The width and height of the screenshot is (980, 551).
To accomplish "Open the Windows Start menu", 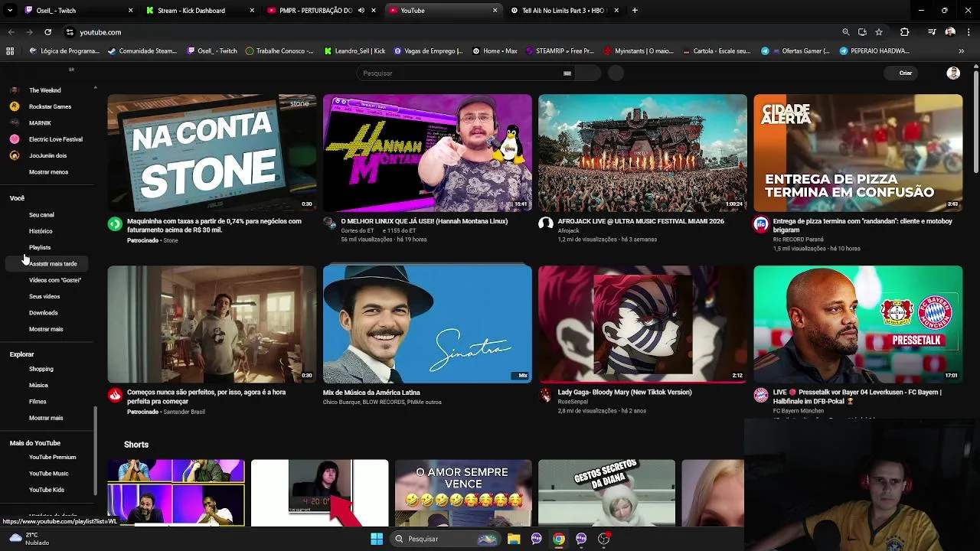I will coord(377,539).
